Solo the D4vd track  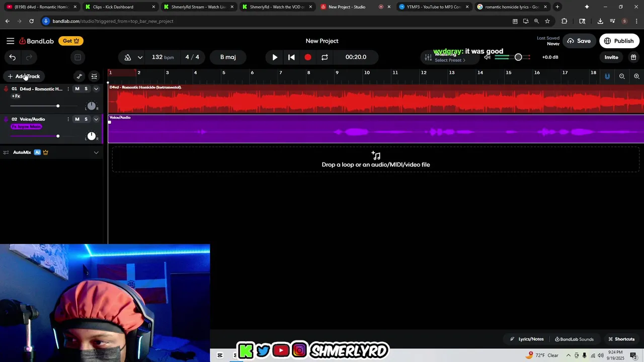coord(86,89)
